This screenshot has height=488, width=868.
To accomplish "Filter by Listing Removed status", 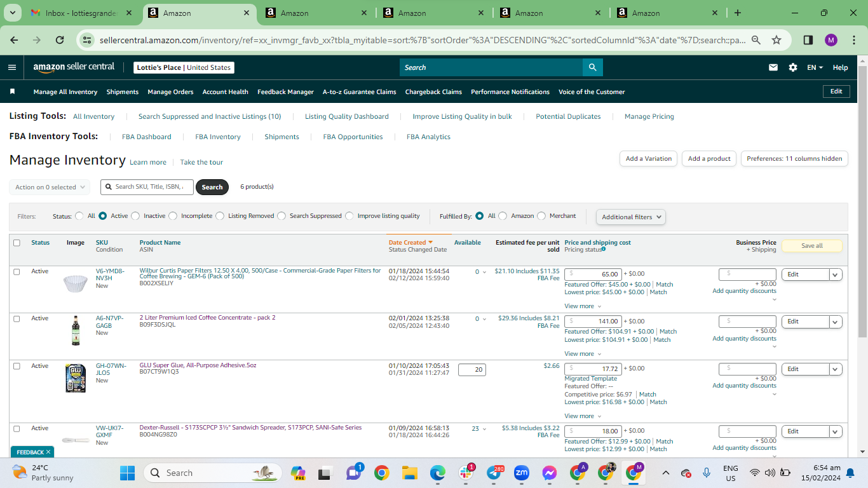I will pos(220,216).
